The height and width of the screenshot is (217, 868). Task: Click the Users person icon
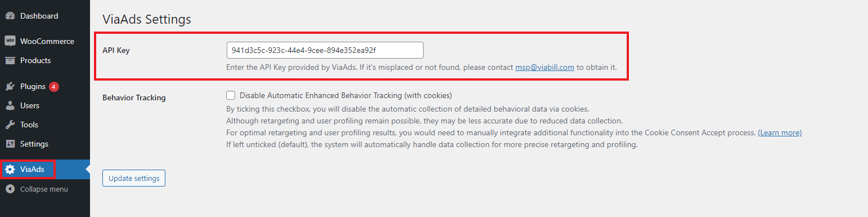point(10,105)
